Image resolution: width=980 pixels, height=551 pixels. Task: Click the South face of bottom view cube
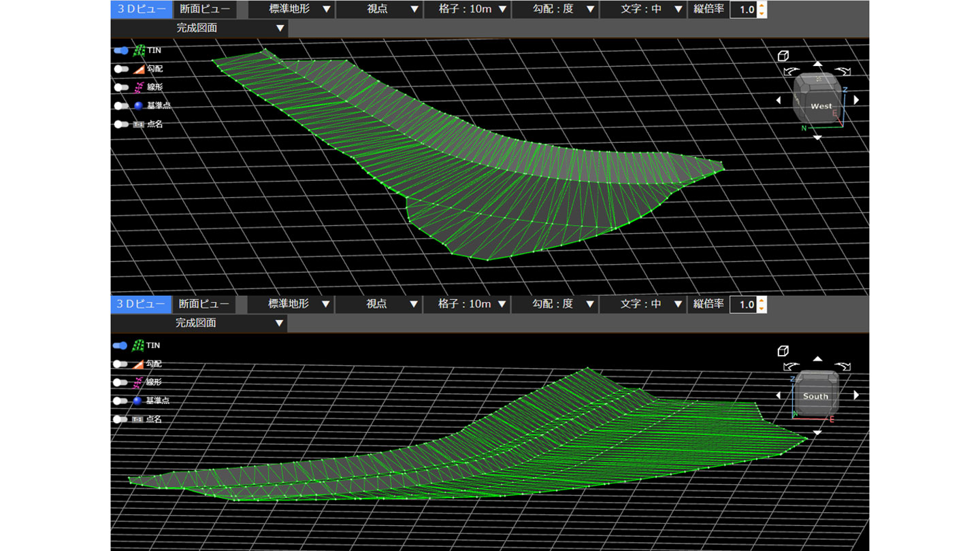click(x=815, y=396)
